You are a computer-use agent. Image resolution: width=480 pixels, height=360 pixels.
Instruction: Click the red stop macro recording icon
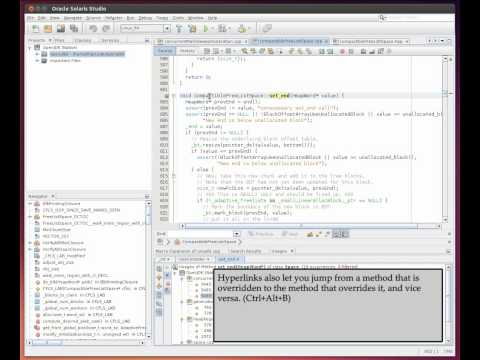point(342,51)
